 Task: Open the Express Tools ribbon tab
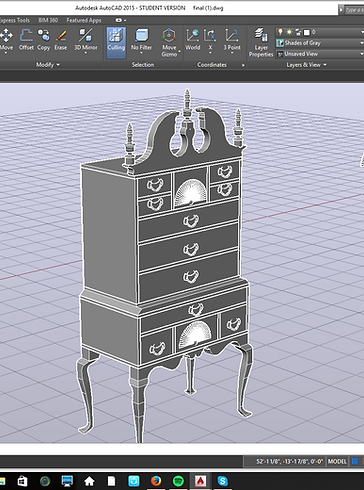pyautogui.click(x=15, y=20)
